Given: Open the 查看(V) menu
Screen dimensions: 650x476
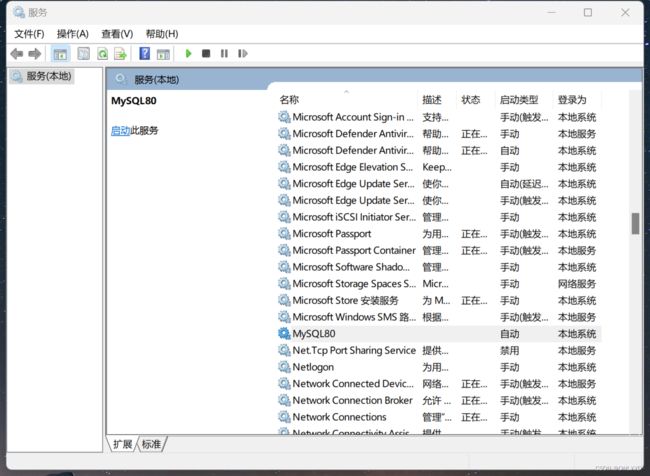Looking at the screenshot, I should [x=117, y=34].
